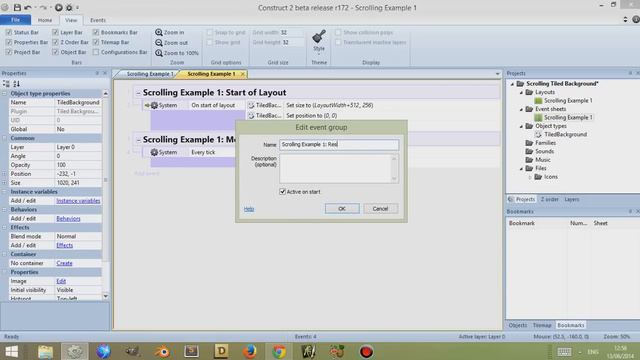Run layout with the preview play icon
The image size is (640, 360).
coord(59,7)
